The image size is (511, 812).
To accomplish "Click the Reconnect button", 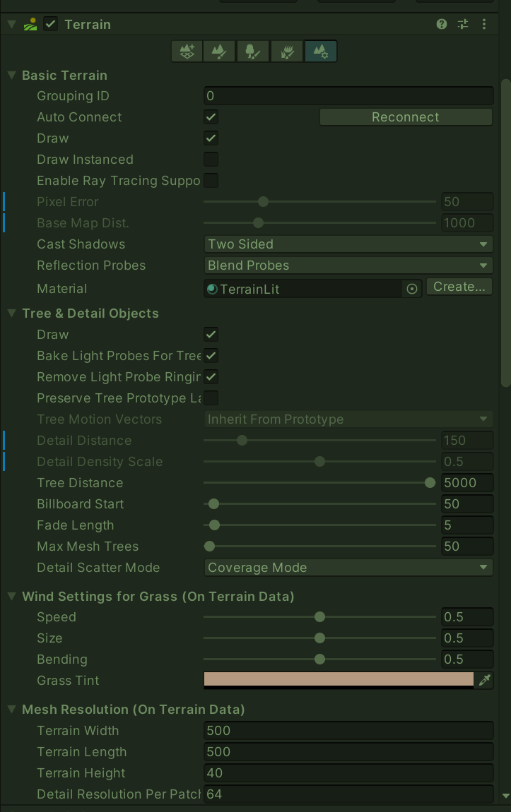I will (406, 117).
